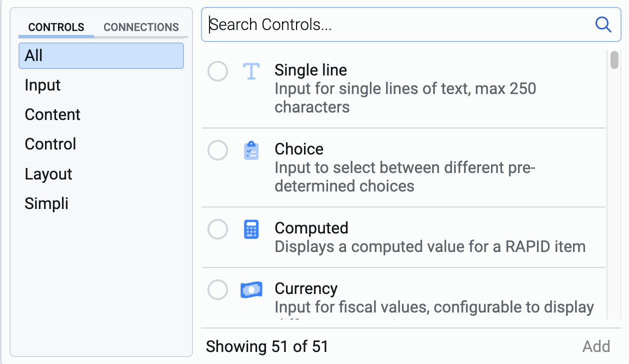Image resolution: width=629 pixels, height=364 pixels.
Task: Click the Computed calculator icon
Action: pyautogui.click(x=251, y=229)
